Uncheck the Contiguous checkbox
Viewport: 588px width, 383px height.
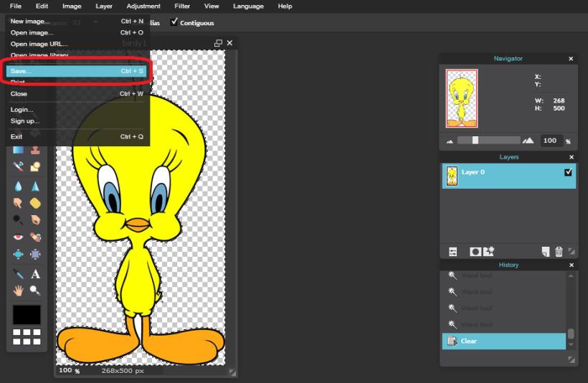(x=174, y=22)
